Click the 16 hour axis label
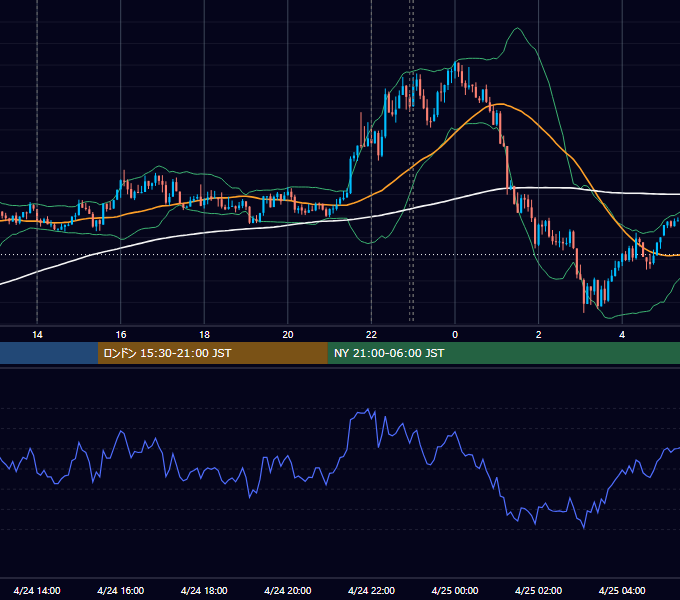The width and height of the screenshot is (680, 600). click(x=121, y=335)
